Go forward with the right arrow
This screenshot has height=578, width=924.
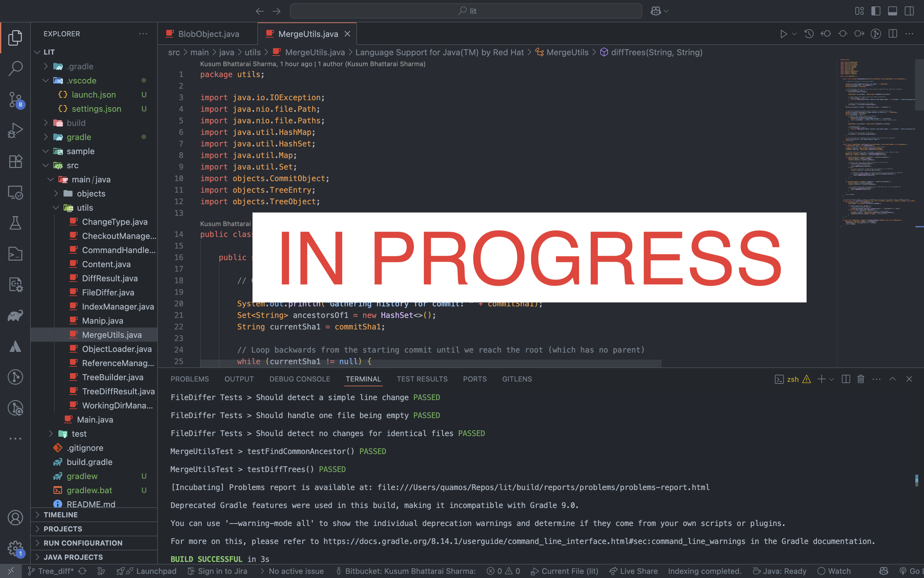click(277, 11)
